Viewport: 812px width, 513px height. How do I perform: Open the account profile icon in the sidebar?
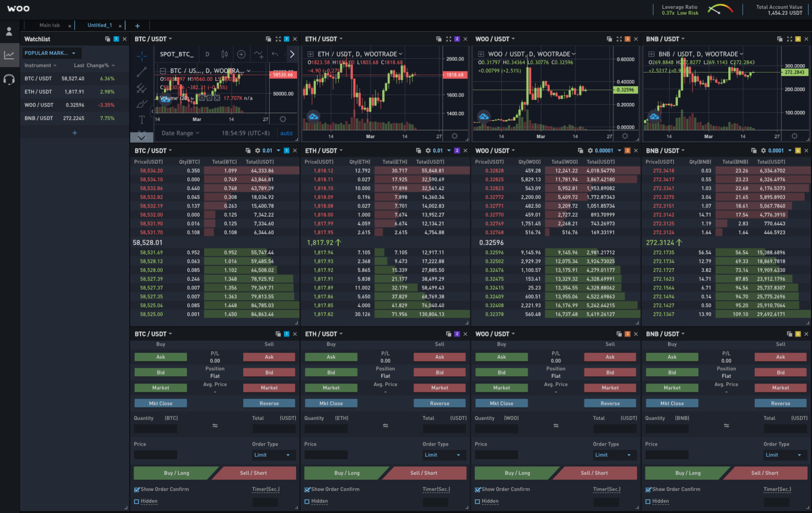coord(9,31)
